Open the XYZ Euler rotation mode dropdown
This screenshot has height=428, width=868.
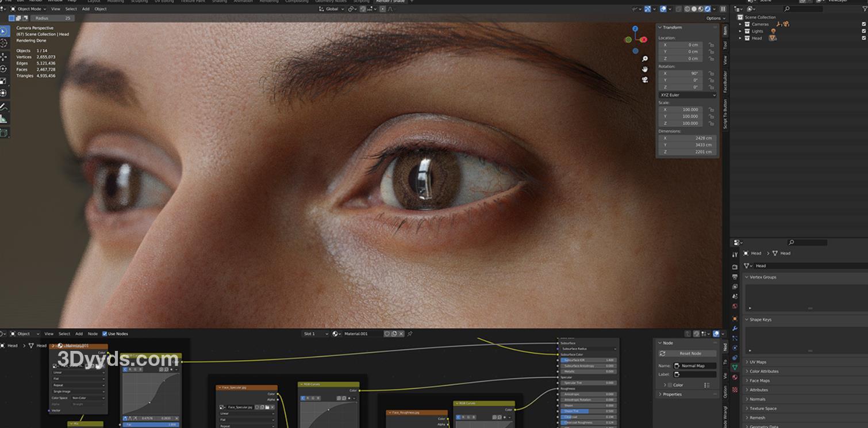click(688, 95)
